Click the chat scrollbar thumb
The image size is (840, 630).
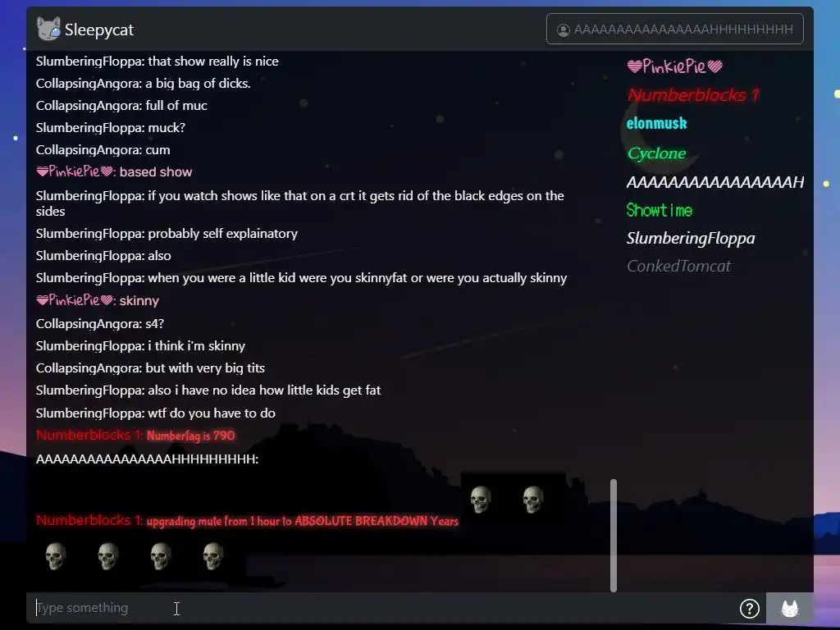click(x=614, y=536)
